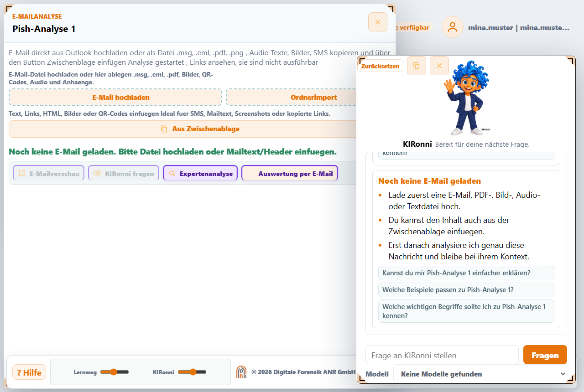Click the E-Mail hochladen upload button
This screenshot has width=584, height=392.
115,97
